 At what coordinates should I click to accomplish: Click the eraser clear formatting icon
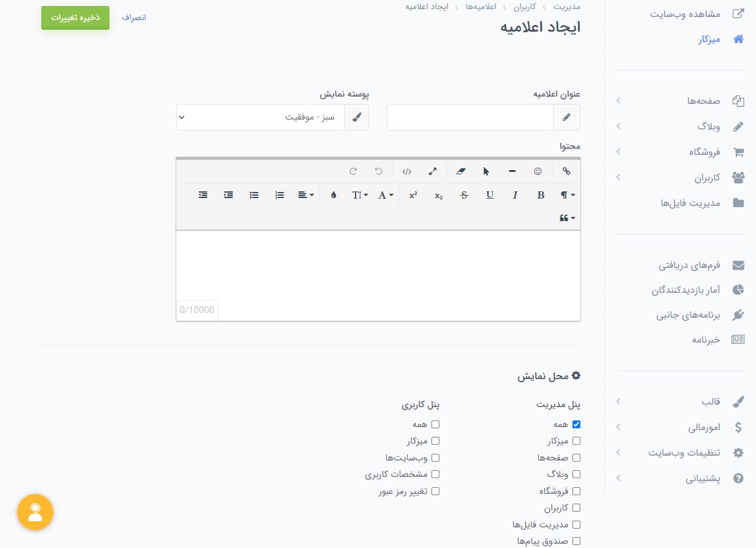tap(460, 171)
